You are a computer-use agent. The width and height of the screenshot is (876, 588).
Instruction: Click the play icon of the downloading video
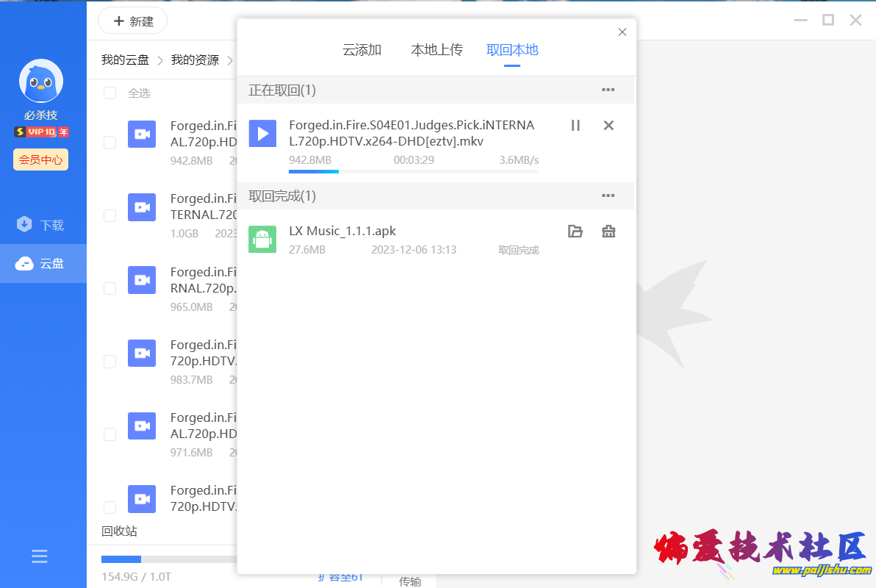coord(262,134)
